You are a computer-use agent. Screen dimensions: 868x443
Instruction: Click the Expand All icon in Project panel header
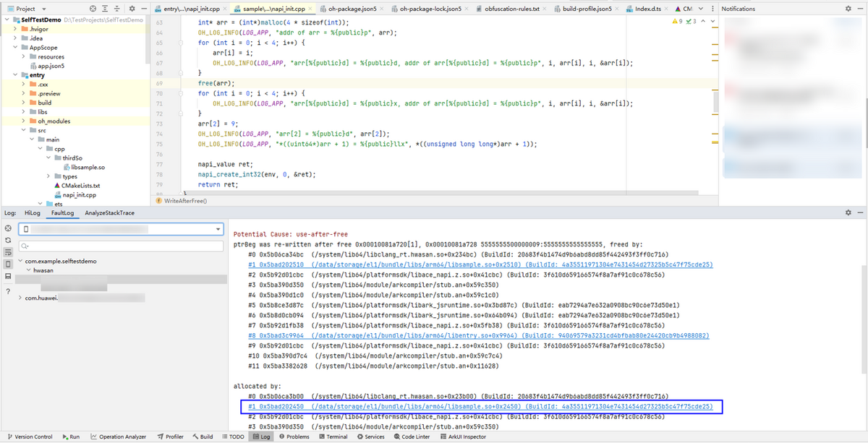pyautogui.click(x=105, y=9)
